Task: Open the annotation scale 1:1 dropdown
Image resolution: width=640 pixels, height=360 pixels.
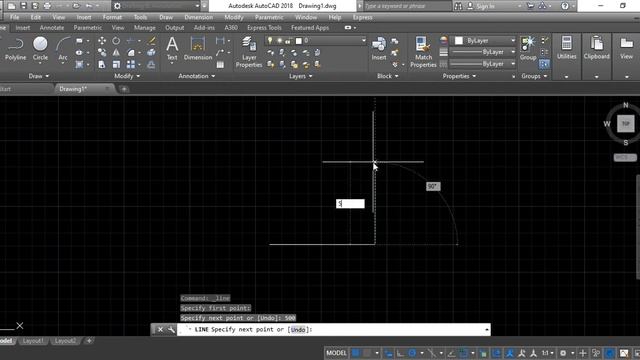Action: (547, 353)
